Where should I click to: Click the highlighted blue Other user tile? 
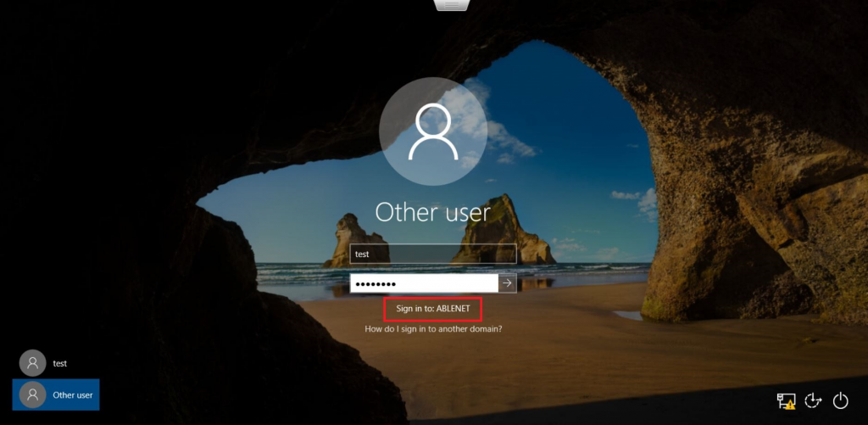pos(56,394)
